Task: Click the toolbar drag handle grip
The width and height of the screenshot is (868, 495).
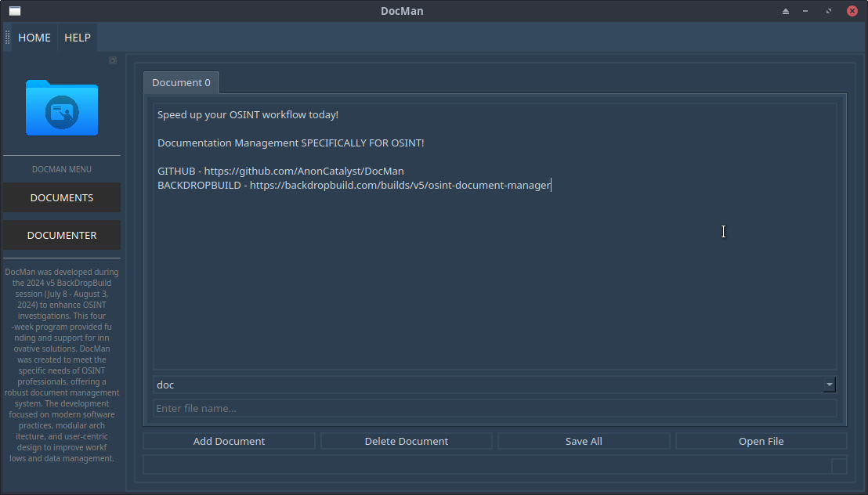Action: pyautogui.click(x=7, y=38)
